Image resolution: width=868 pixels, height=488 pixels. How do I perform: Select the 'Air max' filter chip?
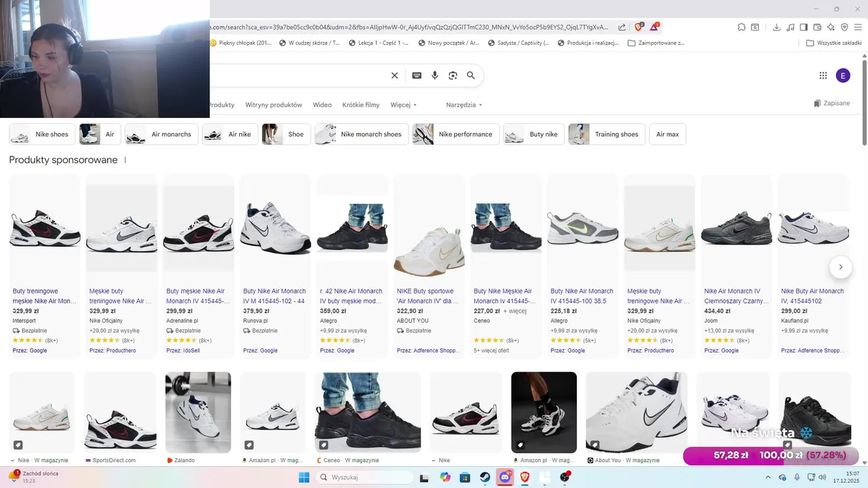click(667, 134)
